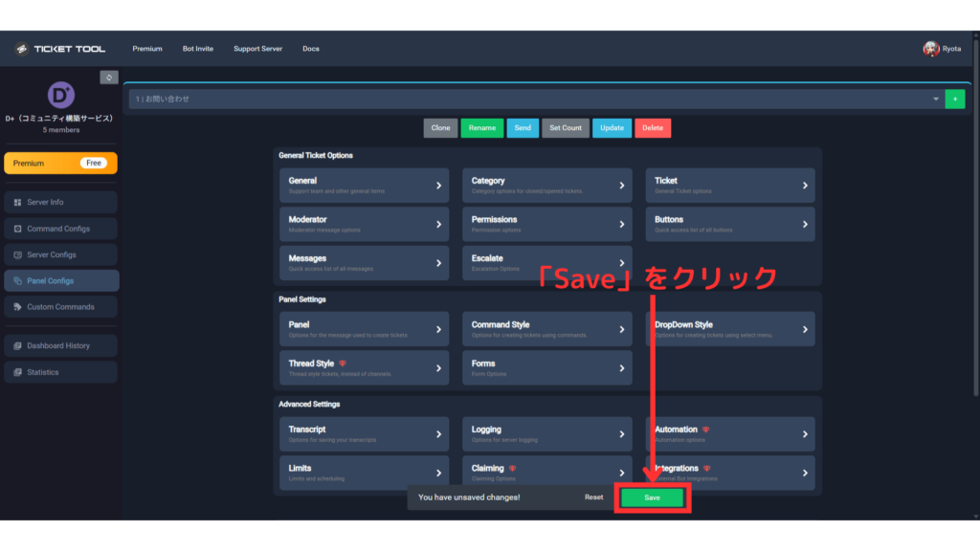Click the Server Info sidebar icon
The height and width of the screenshot is (551, 980).
coord(17,203)
